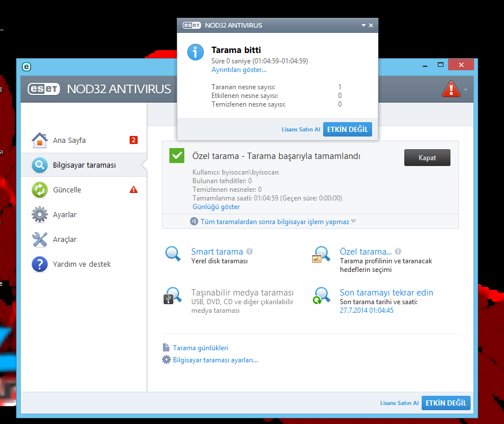Click circular arrow icon before Tüm taramalardan

point(194,221)
